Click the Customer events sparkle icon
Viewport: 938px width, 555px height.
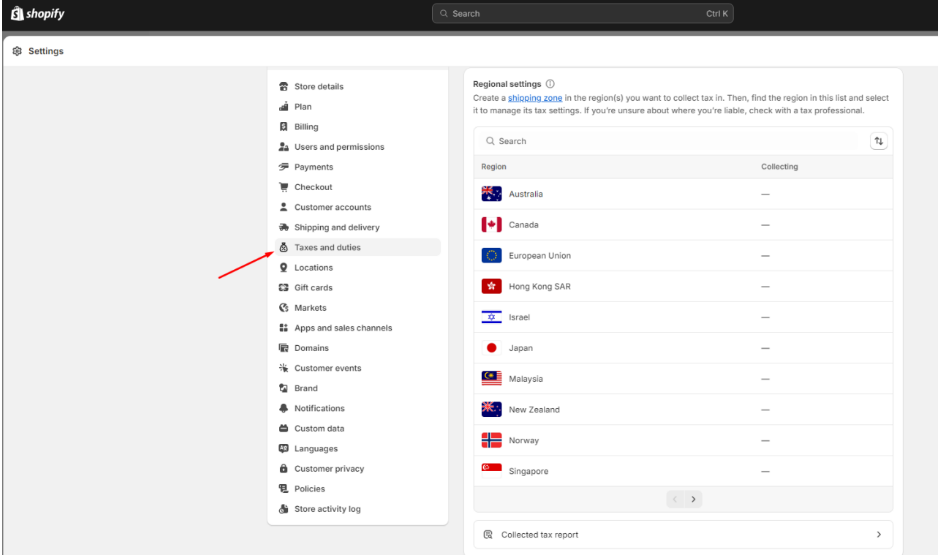tap(284, 368)
